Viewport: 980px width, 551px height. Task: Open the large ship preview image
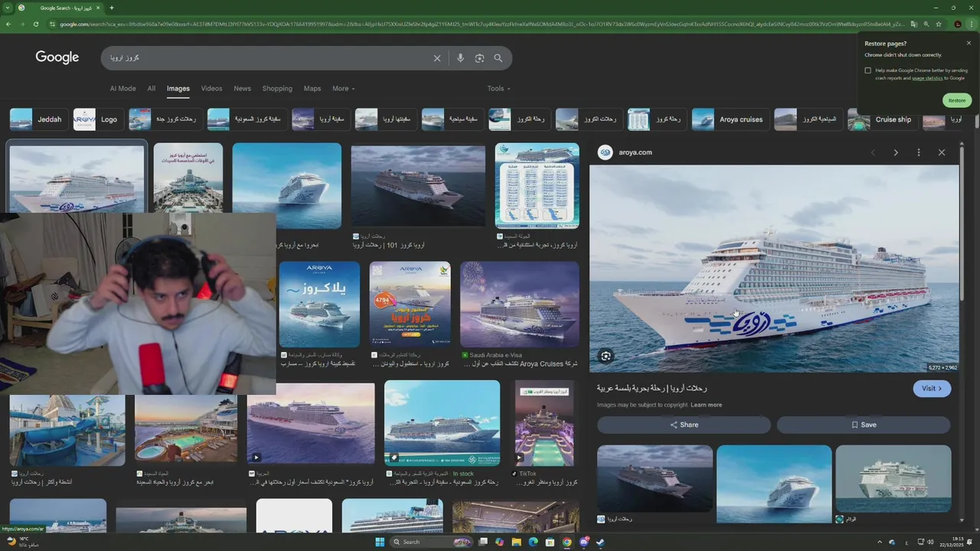coord(774,269)
